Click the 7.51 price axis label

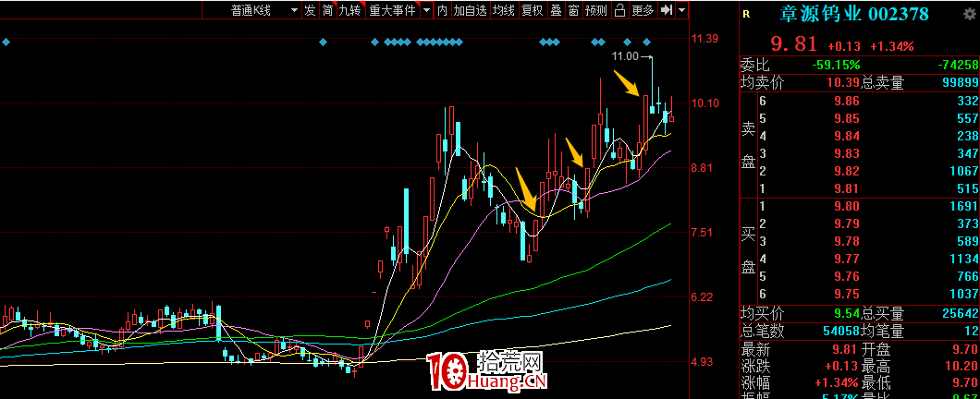pyautogui.click(x=701, y=233)
